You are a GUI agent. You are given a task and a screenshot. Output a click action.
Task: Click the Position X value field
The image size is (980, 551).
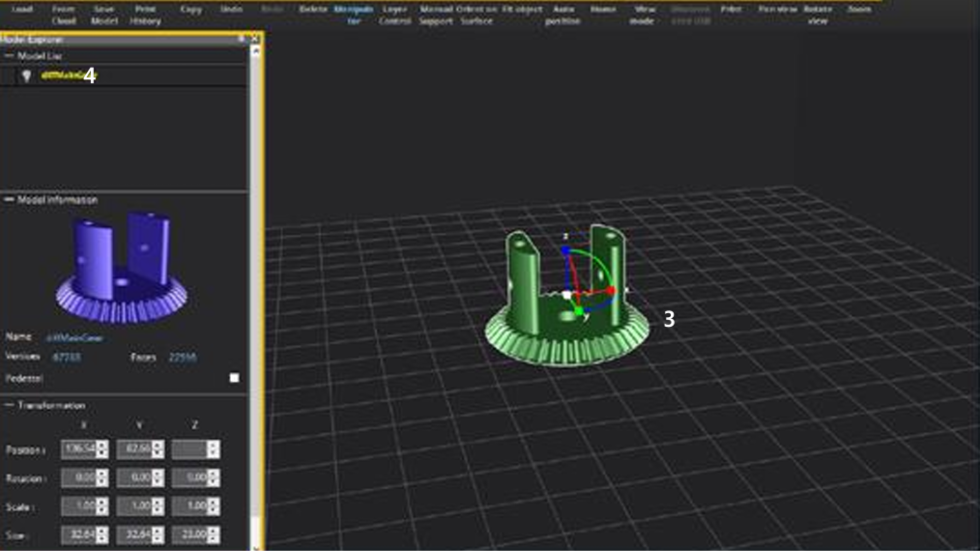79,449
